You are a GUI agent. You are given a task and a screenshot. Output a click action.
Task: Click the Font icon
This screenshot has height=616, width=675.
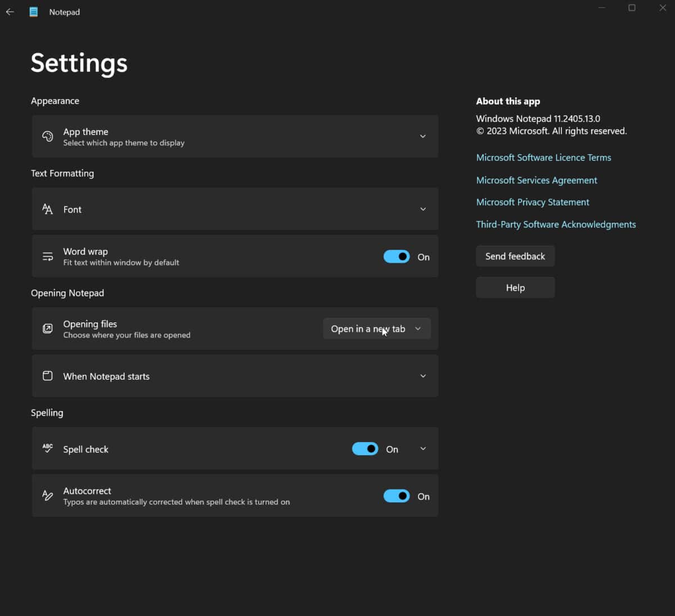click(48, 209)
